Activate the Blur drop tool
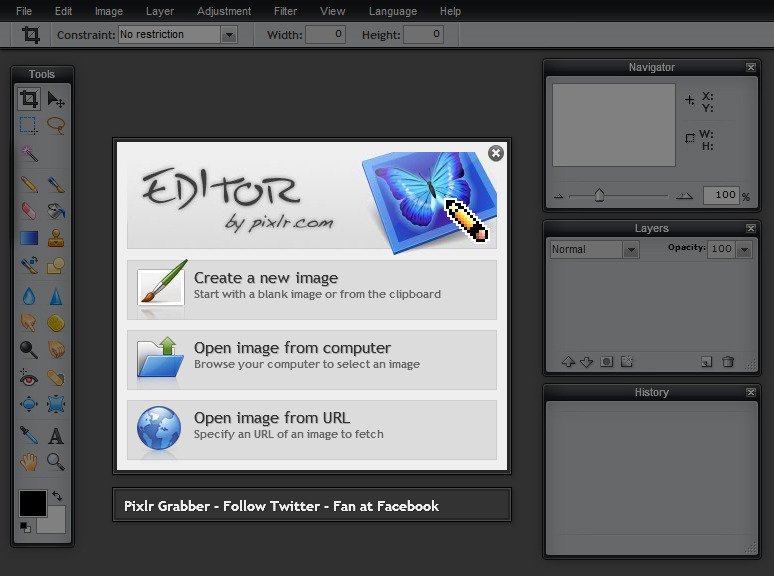Screen dimensions: 774x576 pyautogui.click(x=29, y=296)
